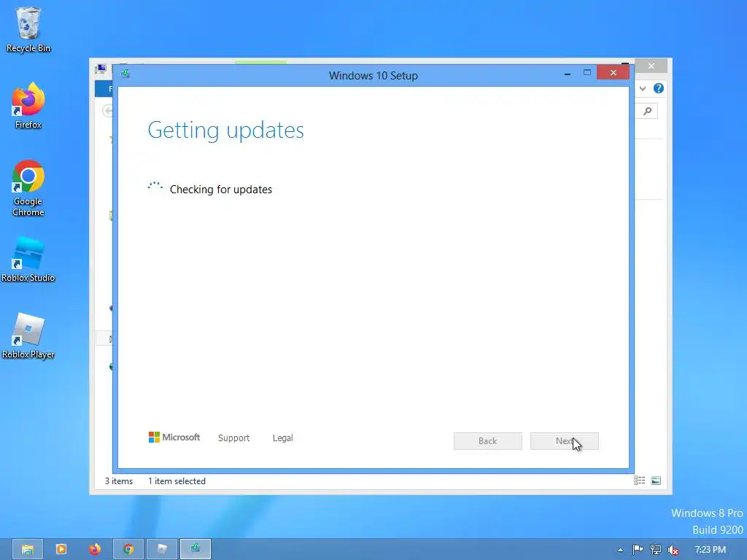Open the Support link

click(234, 437)
